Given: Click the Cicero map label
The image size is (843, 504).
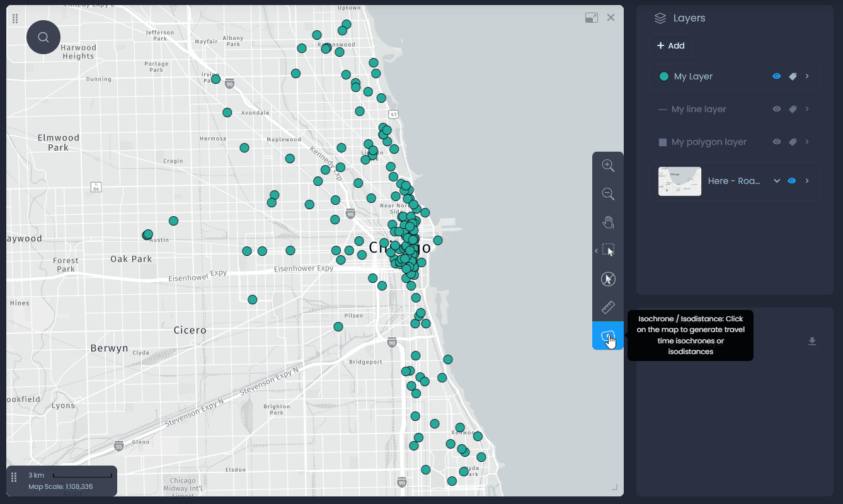Looking at the screenshot, I should coord(190,330).
